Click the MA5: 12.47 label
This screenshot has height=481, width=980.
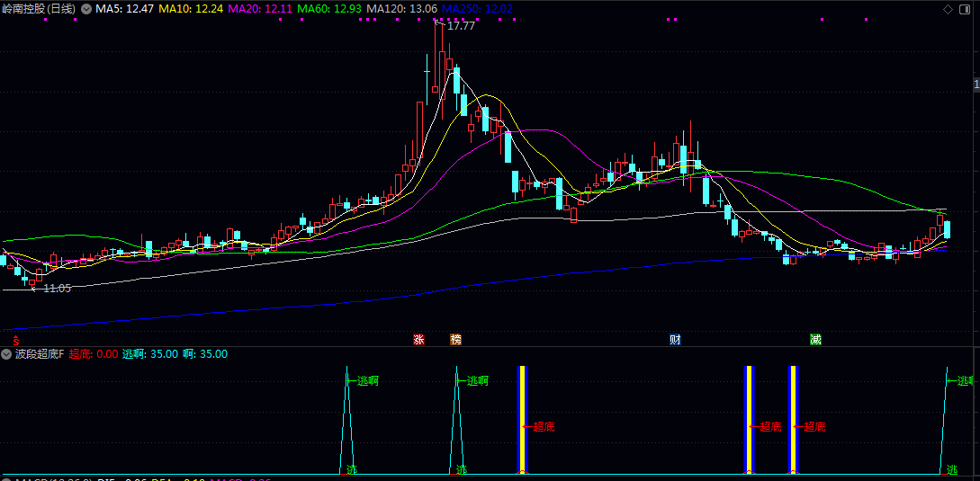124,9
